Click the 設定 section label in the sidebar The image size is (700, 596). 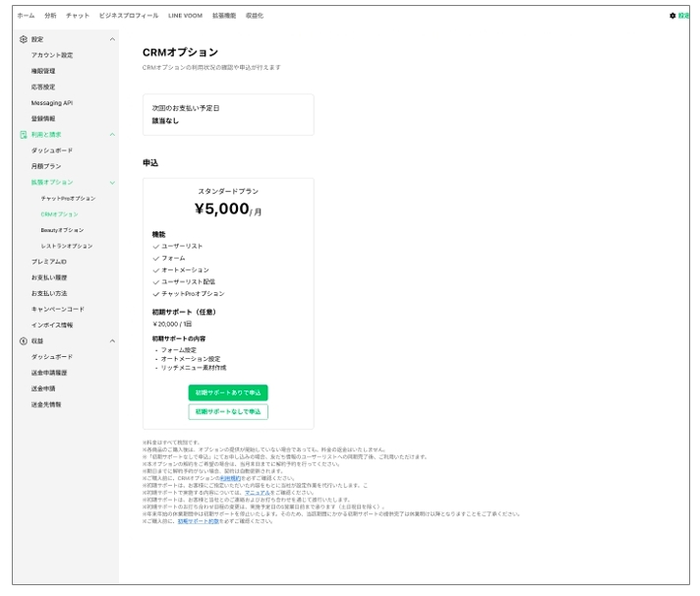point(37,39)
